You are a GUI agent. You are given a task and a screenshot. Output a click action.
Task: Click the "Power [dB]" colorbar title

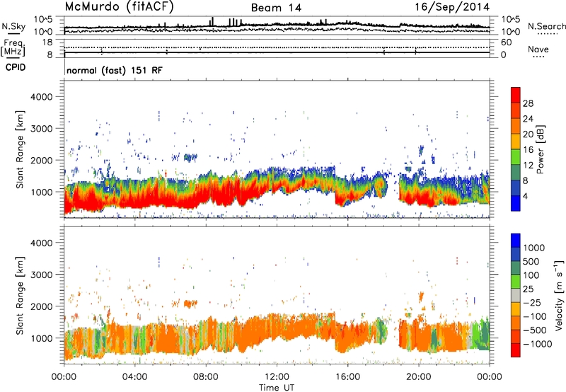[x=540, y=149]
